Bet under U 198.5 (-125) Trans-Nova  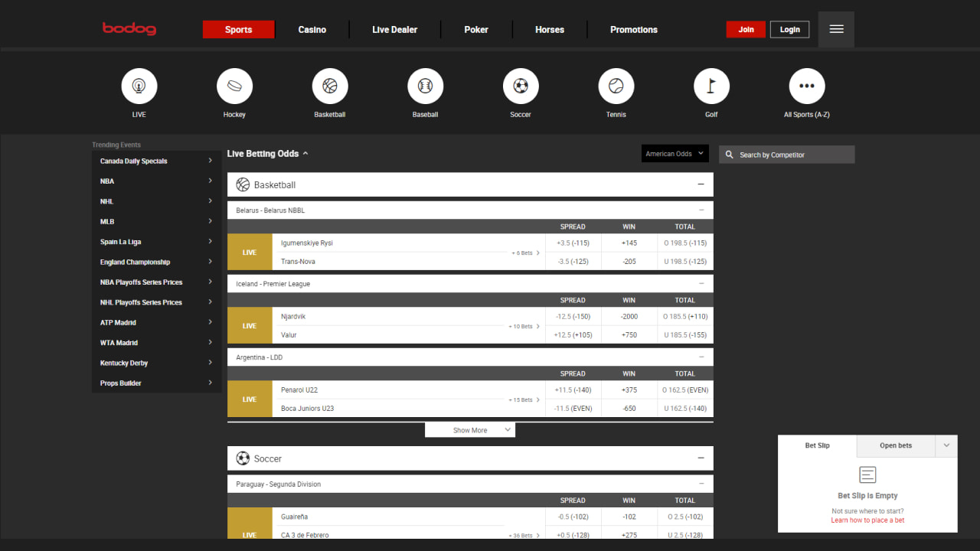(x=685, y=261)
